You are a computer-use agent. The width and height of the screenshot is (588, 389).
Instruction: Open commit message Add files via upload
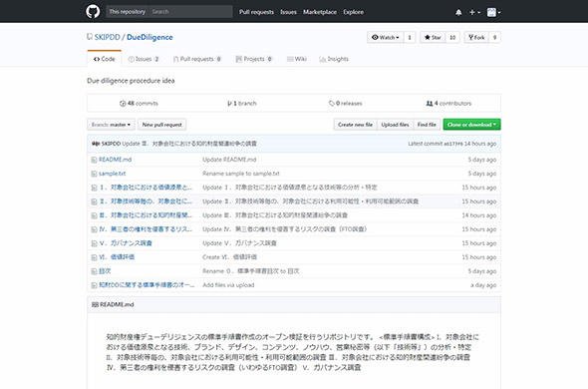tap(228, 285)
